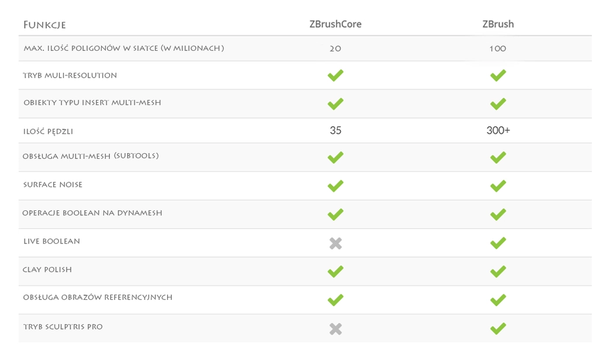Click ZBrushCore checkmark for Tryb Multi-Resolution
Viewport: 592px width, 364px height.
(335, 75)
